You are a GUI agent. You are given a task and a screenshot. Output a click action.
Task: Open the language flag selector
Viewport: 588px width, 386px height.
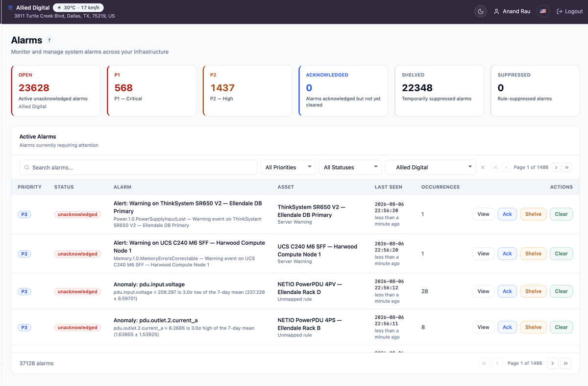pos(543,11)
